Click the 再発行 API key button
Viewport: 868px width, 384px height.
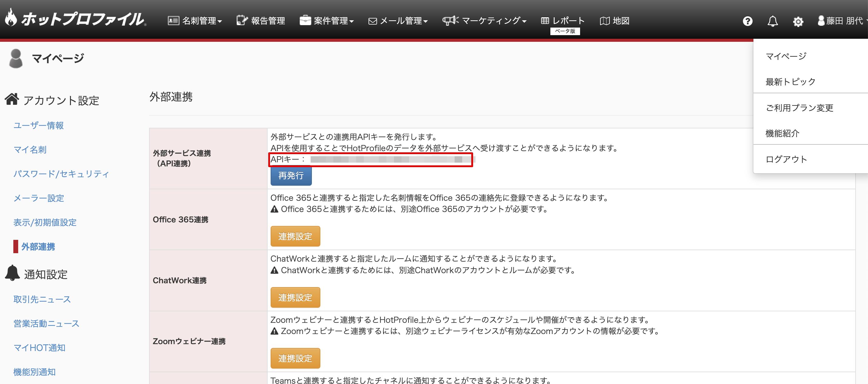[291, 175]
